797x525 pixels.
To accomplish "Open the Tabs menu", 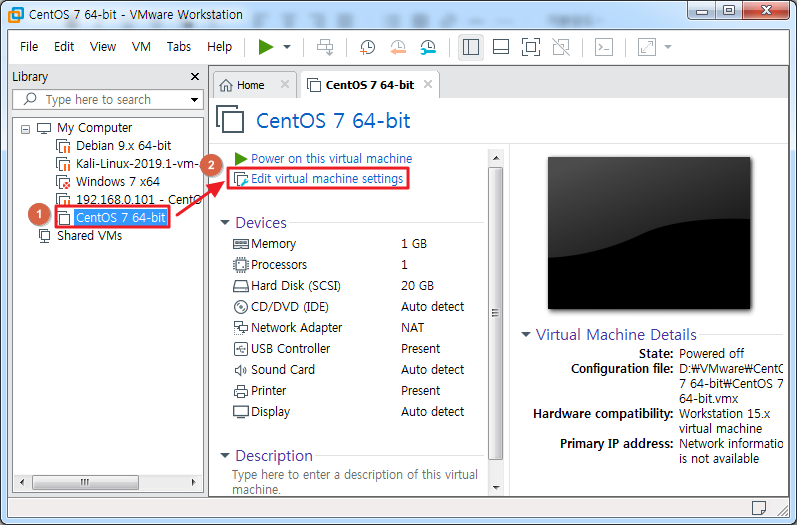I will tap(178, 47).
